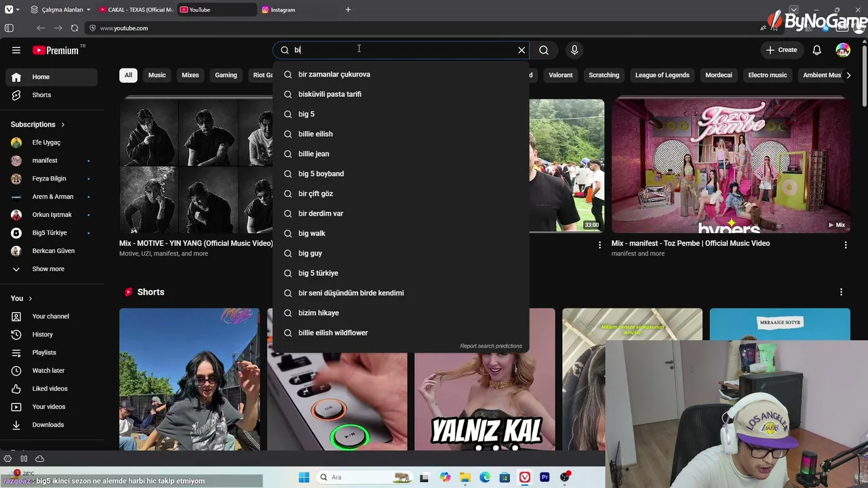Choose suggestion 'bisküvili pasta tarifi'
868x488 pixels.
coord(401,94)
